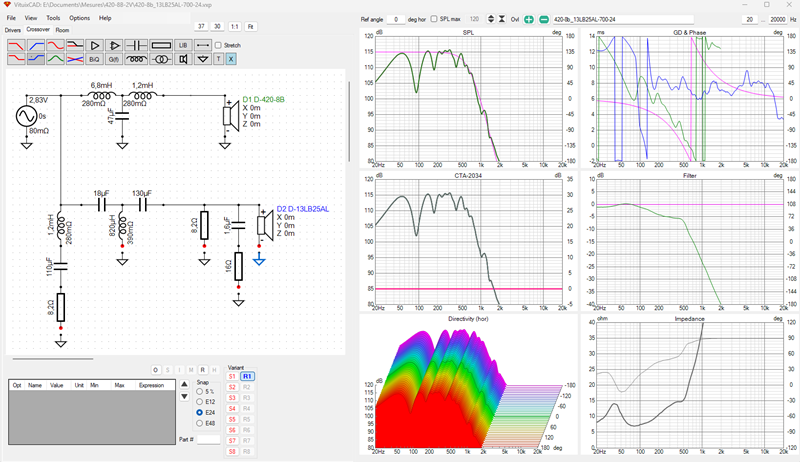Enable the Stretch checkbox
Viewport: 800px width, 462px height.
tap(218, 45)
